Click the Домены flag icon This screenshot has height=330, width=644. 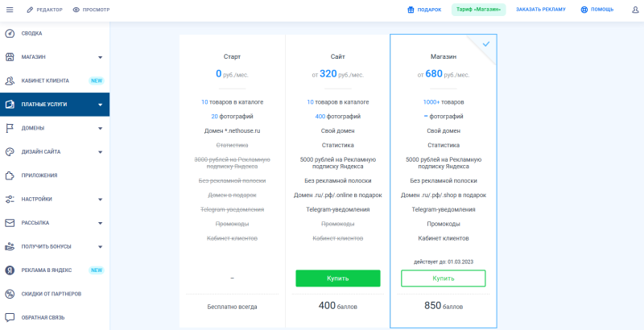click(10, 129)
